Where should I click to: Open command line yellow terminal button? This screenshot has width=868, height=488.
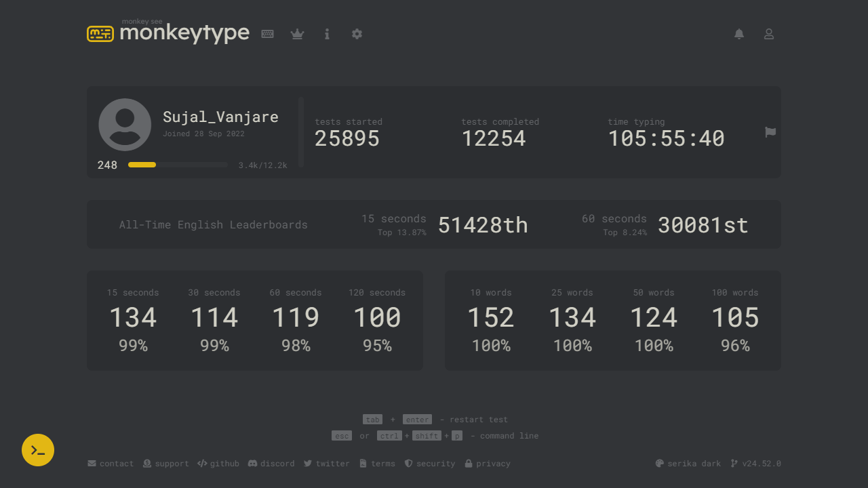click(x=38, y=450)
